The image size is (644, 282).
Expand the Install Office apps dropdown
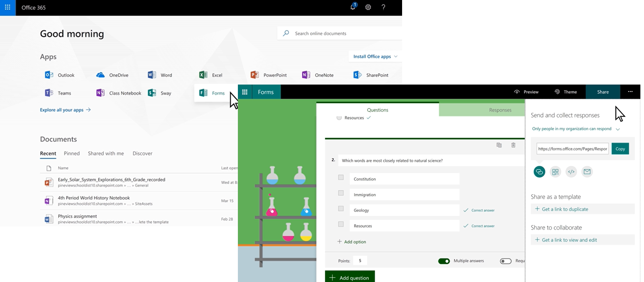(x=375, y=56)
